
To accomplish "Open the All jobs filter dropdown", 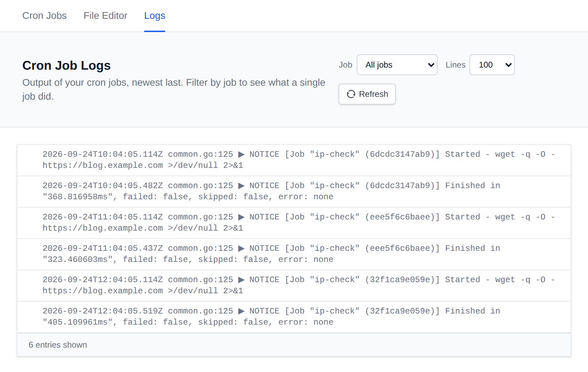I will pos(397,65).
